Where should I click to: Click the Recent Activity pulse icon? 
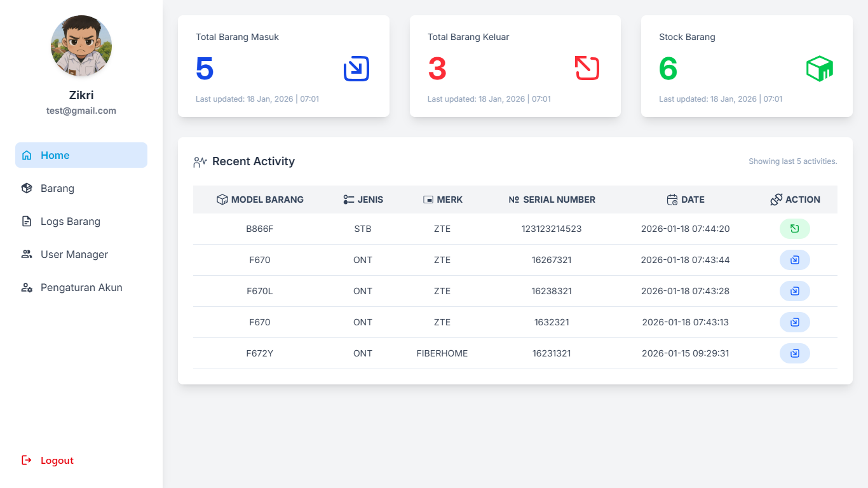(200, 162)
